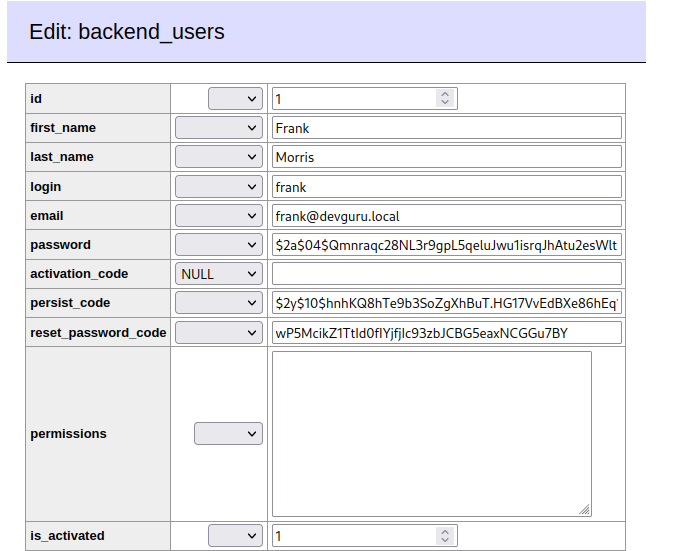Expand the permissions function dropdown
Image resolution: width=689 pixels, height=551 pixels.
pyautogui.click(x=228, y=434)
